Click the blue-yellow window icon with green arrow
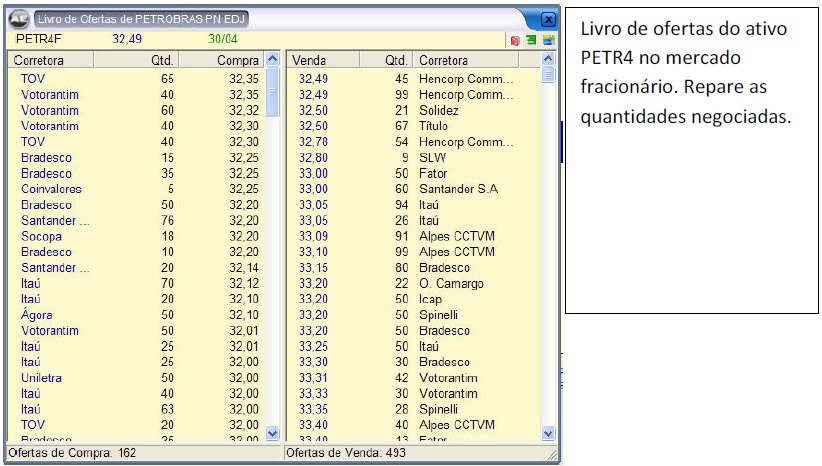 point(548,40)
